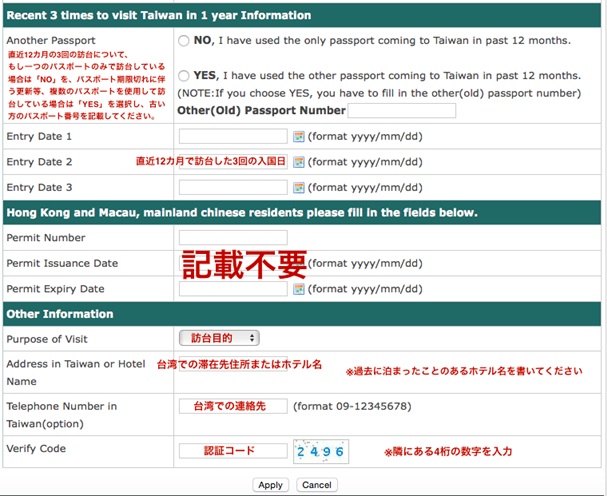Screen dimensions: 607x500
Task: Select the YES radio for other passport
Action: 183,76
